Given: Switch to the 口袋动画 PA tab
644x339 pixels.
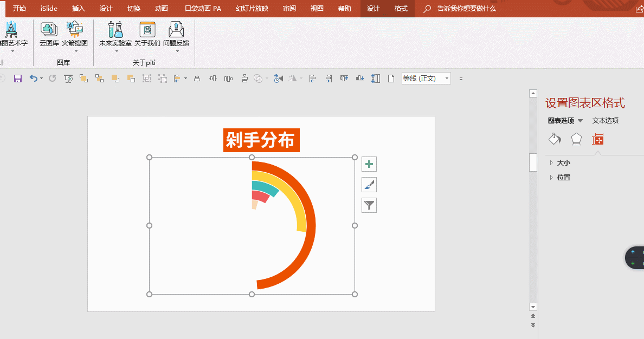Looking at the screenshot, I should pos(203,9).
